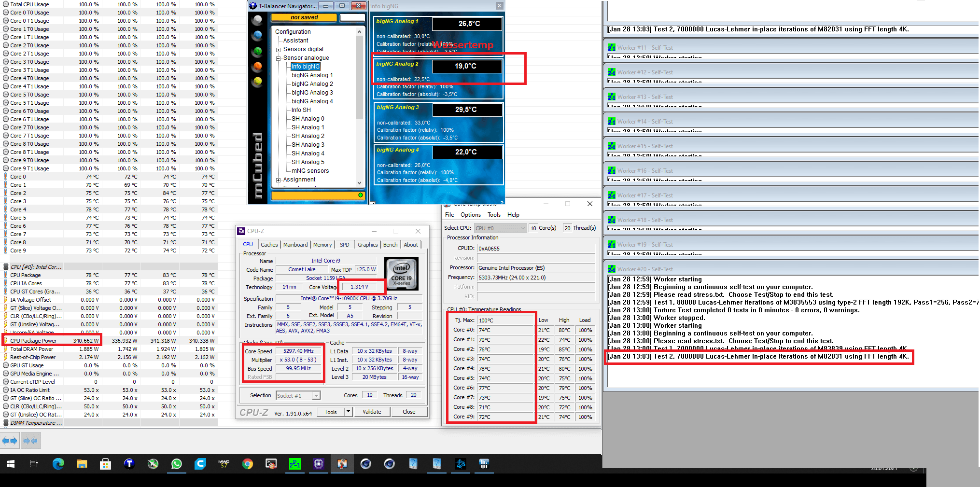Switch to Prime95 on the taskbar
Viewport: 980px width, 487px height.
pos(294,464)
